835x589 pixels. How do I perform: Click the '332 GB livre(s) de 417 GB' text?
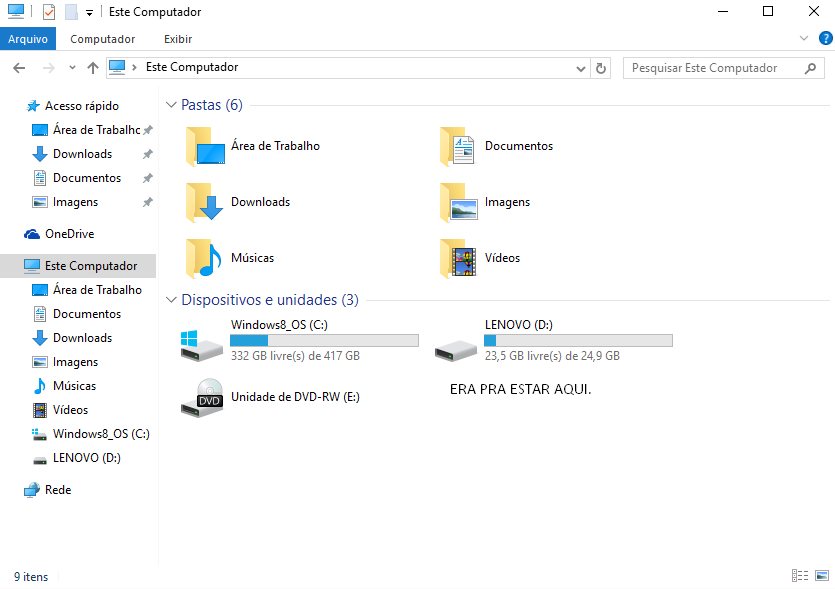pos(296,356)
